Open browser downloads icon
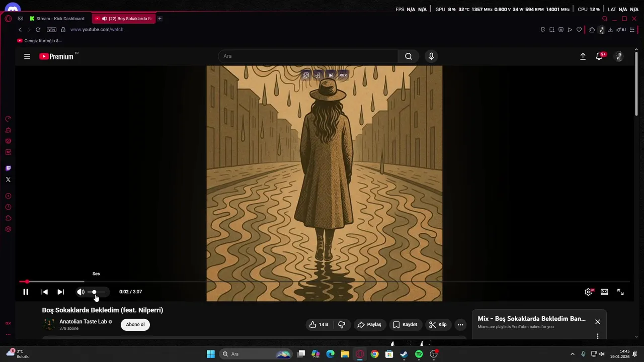Image resolution: width=644 pixels, height=362 pixels. pyautogui.click(x=610, y=30)
